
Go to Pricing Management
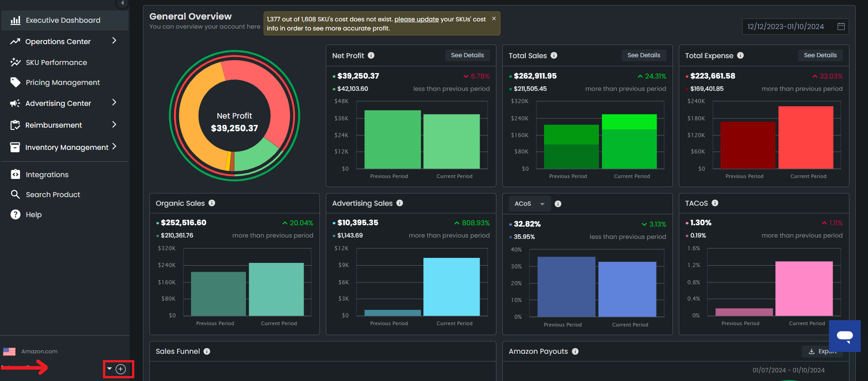[63, 82]
